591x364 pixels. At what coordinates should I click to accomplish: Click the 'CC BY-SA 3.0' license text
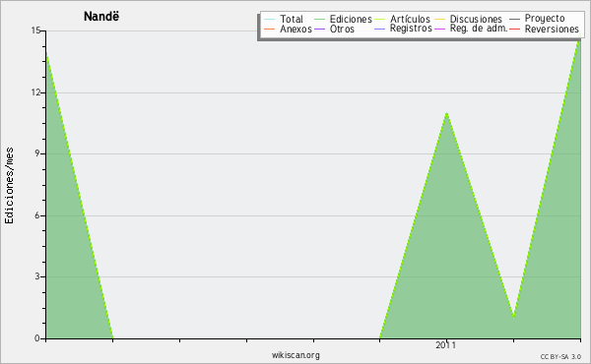[560, 356]
